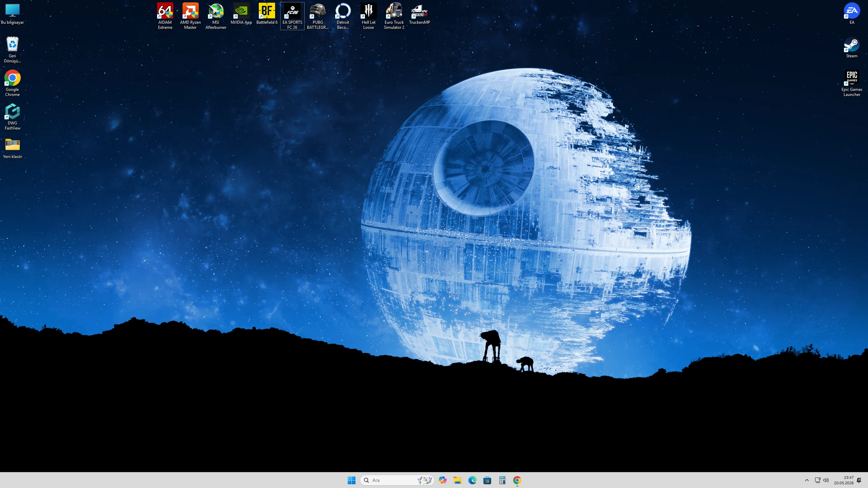Show hidden system tray icons
This screenshot has height=488, width=868.
[807, 480]
